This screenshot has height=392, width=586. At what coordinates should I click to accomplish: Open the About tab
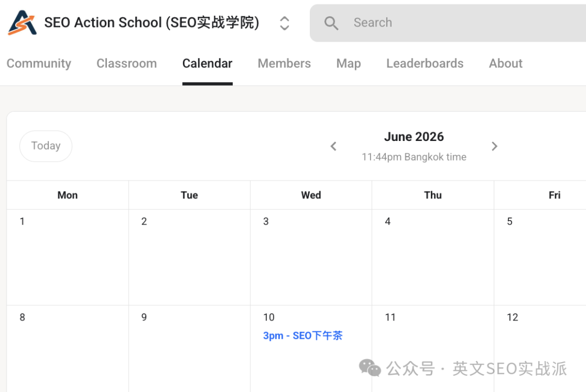506,63
